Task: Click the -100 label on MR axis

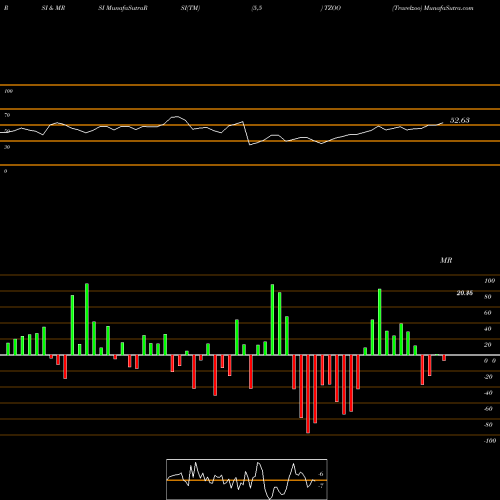Action: tap(490, 441)
